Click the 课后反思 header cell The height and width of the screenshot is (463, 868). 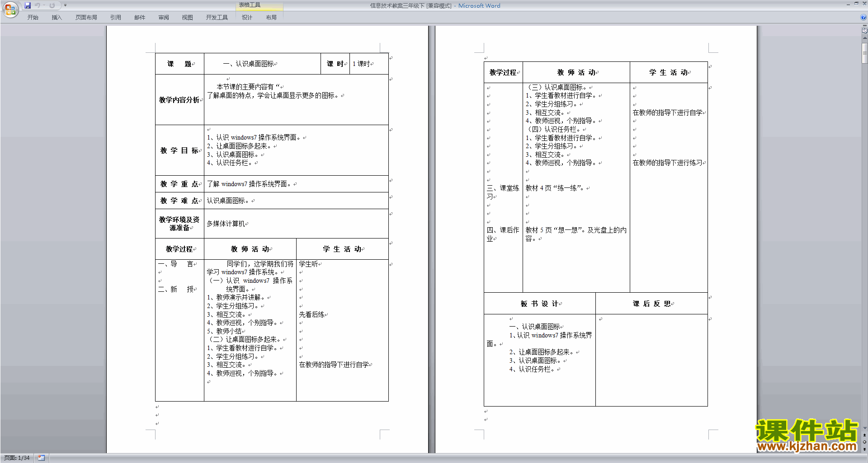point(651,304)
